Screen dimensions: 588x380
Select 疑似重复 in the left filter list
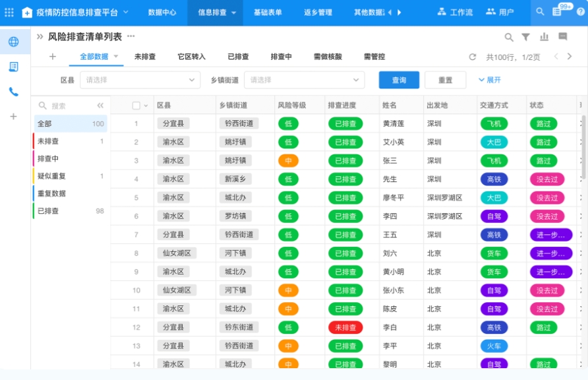51,176
